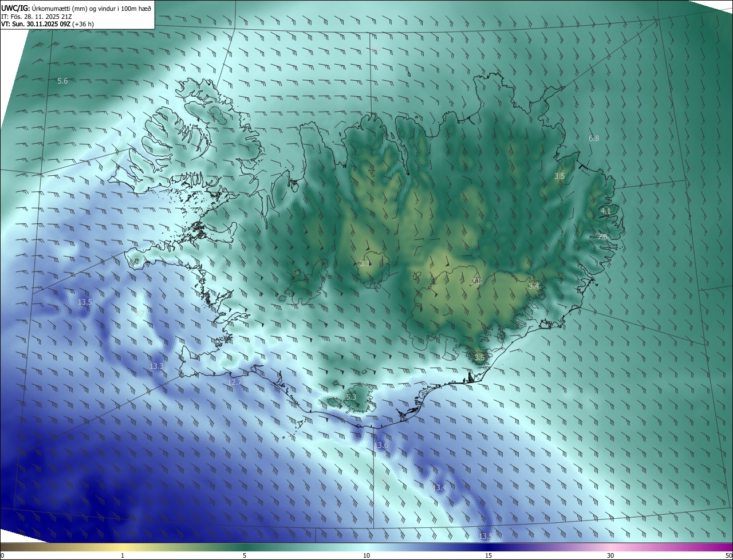The height and width of the screenshot is (560, 733).
Task: Click the 13.4 value label
Action: click(439, 488)
